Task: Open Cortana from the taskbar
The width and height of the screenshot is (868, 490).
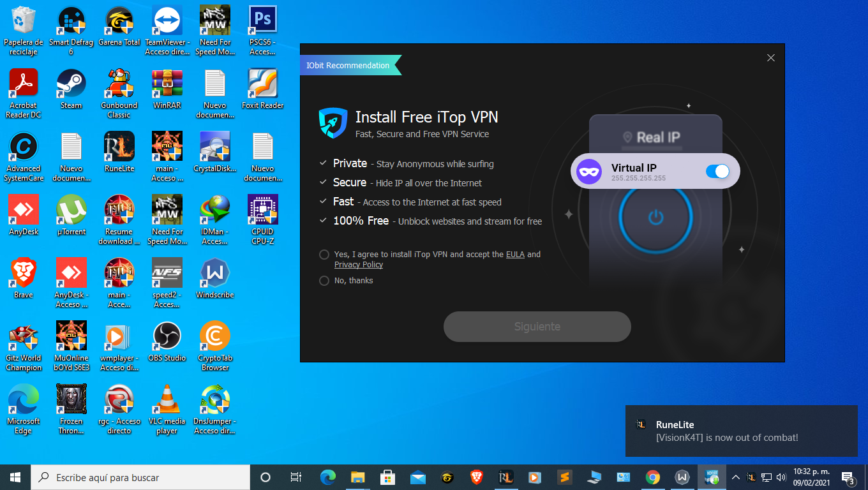Action: 266,477
